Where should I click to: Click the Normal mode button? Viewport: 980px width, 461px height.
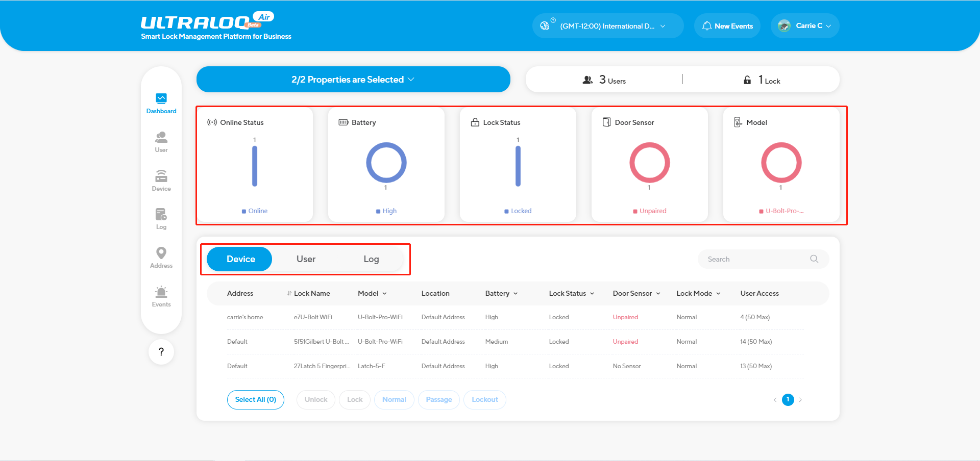click(394, 400)
